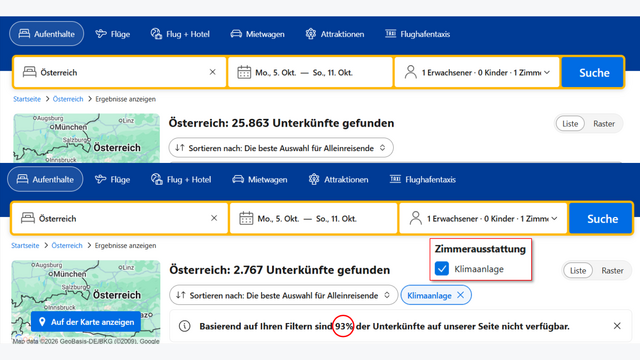This screenshot has height=360, width=640.
Task: Uncheck the Klimaanlage checkbox
Action: (x=442, y=269)
